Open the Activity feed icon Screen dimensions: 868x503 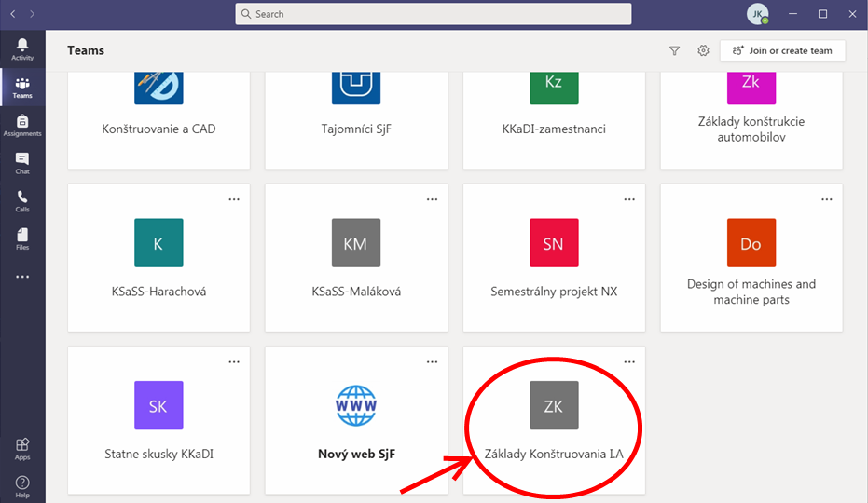click(x=22, y=49)
